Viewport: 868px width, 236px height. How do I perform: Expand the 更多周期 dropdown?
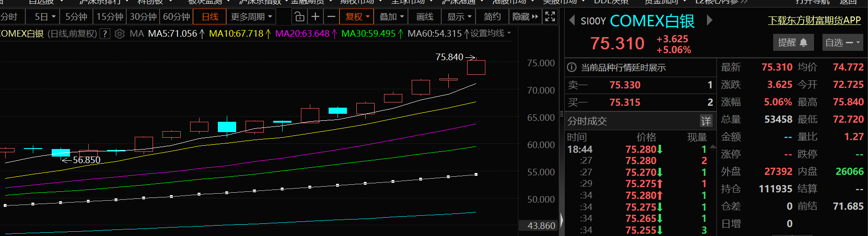(251, 17)
